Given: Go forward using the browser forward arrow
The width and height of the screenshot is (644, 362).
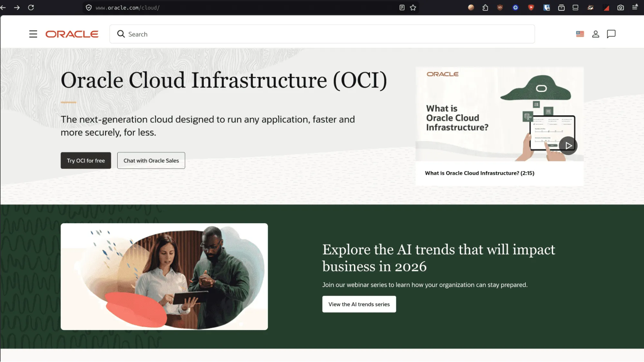Looking at the screenshot, I should [17, 7].
